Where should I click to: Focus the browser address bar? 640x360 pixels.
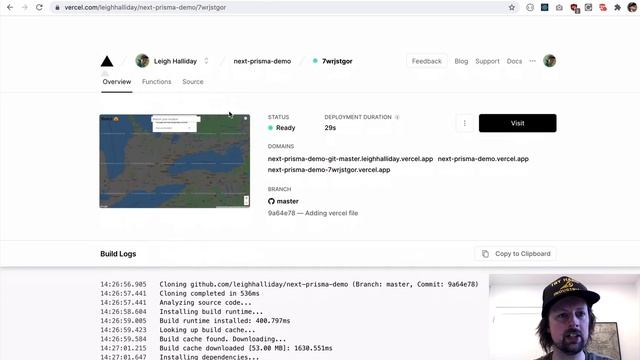point(286,7)
